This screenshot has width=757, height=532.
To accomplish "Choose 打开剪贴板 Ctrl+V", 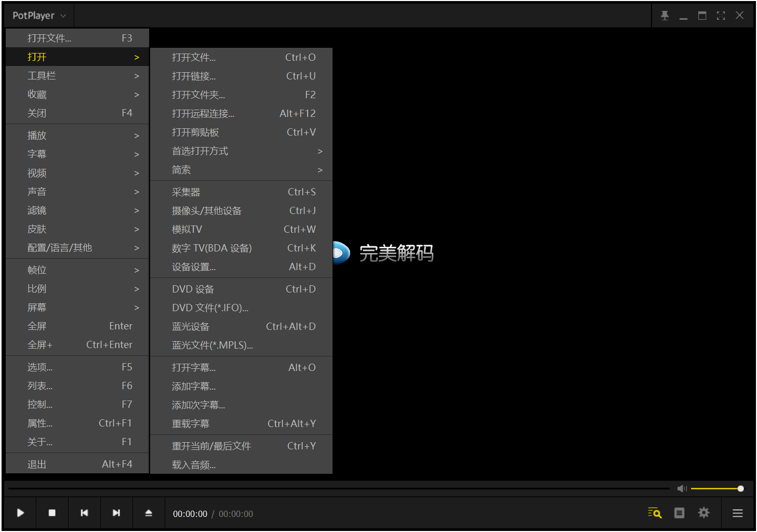I will click(241, 132).
